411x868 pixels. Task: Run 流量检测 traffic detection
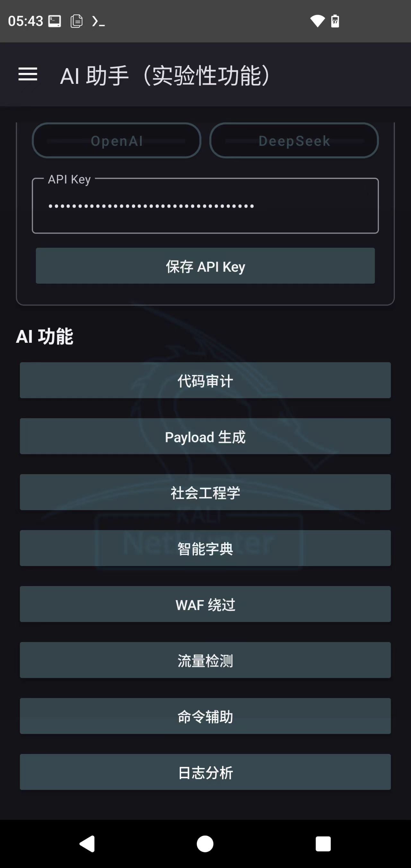click(205, 660)
